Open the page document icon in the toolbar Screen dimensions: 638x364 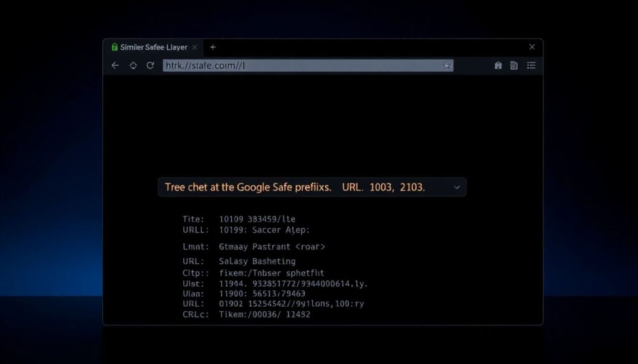click(x=514, y=65)
